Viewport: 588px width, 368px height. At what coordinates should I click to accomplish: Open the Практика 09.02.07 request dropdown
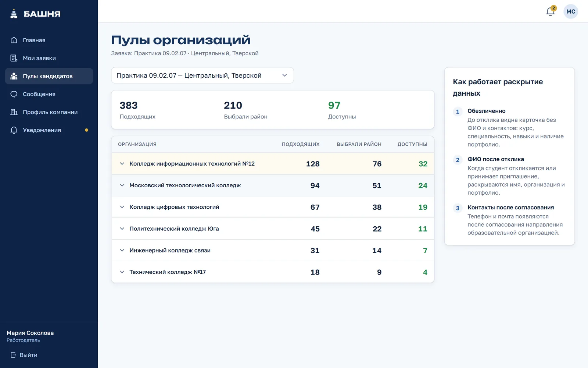[x=202, y=75]
